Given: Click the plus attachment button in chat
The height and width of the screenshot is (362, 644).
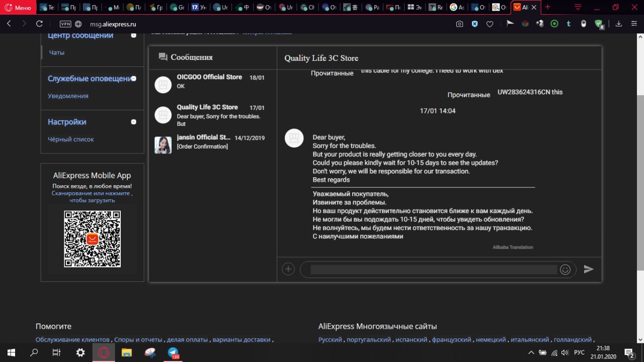Looking at the screenshot, I should pyautogui.click(x=288, y=269).
